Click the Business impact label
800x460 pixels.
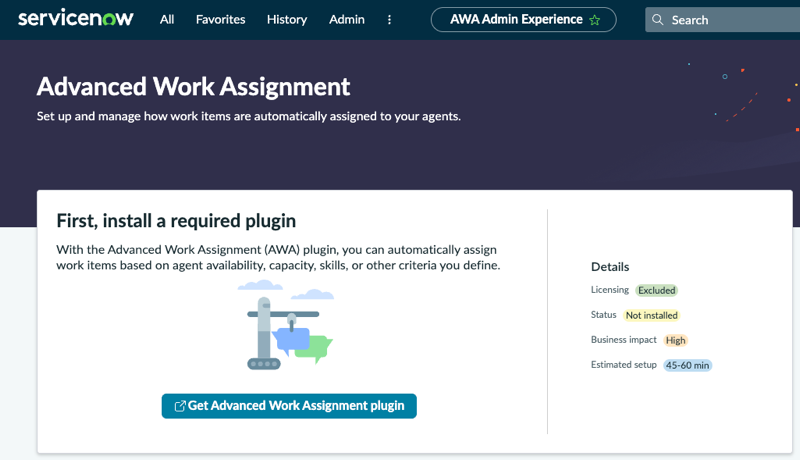[623, 340]
